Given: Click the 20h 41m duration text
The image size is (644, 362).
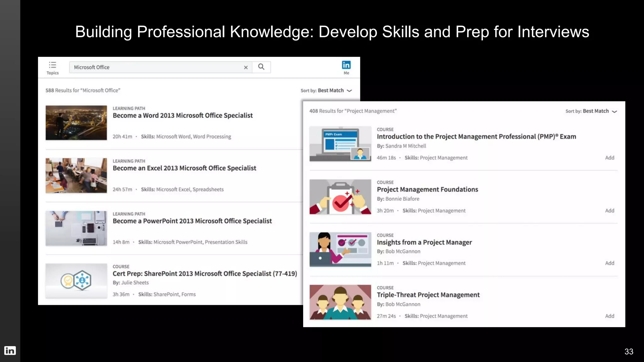Looking at the screenshot, I should 122,137.
